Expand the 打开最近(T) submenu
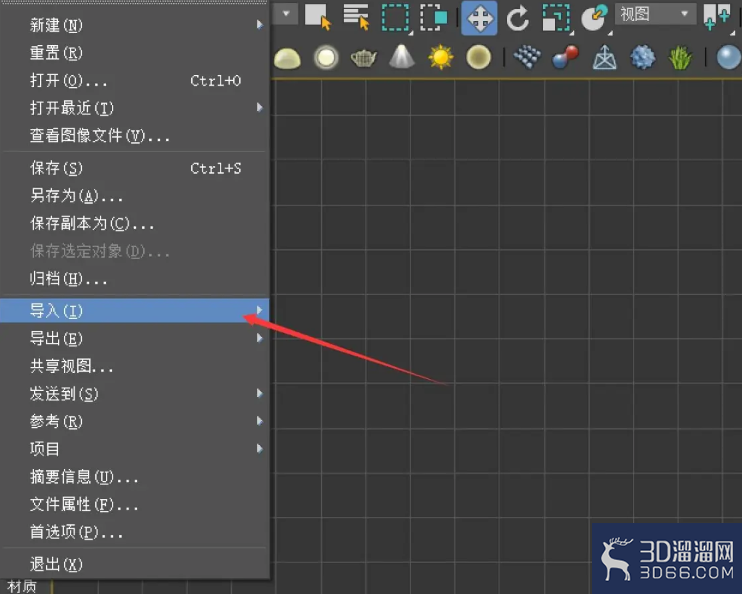The width and height of the screenshot is (742, 594). pos(135,108)
